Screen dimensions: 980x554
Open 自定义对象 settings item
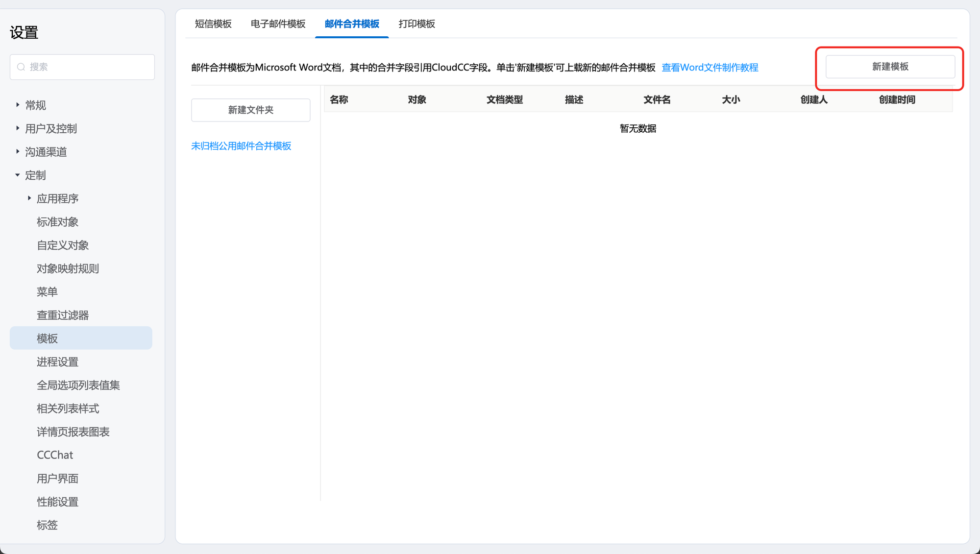click(63, 245)
